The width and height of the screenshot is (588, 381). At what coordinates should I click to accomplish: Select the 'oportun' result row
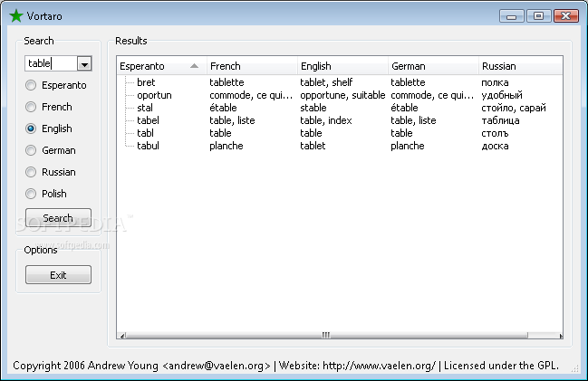click(x=340, y=95)
